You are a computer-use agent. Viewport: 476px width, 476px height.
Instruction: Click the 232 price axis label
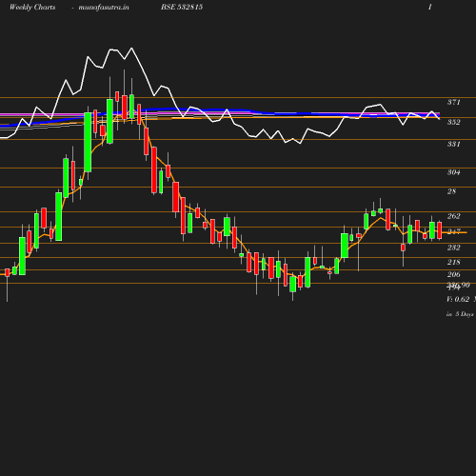tap(454, 248)
